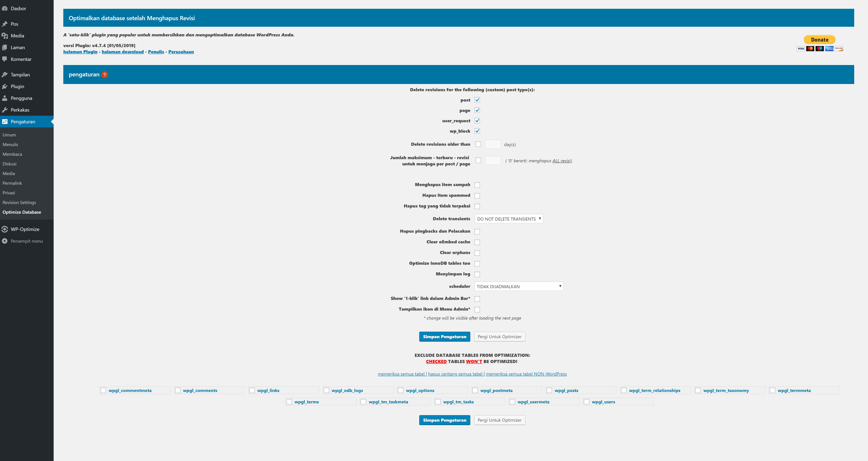This screenshot has height=461, width=868.
Task: Check Show 1-klik link dalam Admin Bar
Action: pyautogui.click(x=477, y=299)
